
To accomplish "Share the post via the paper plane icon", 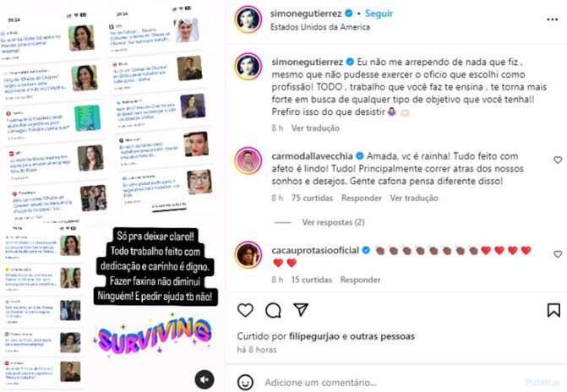I will (301, 309).
